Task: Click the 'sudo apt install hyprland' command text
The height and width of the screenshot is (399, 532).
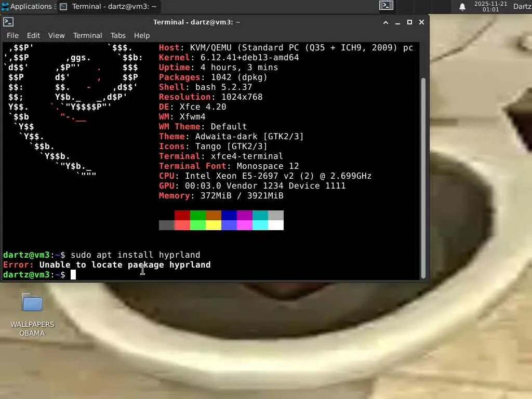Action: tap(136, 255)
